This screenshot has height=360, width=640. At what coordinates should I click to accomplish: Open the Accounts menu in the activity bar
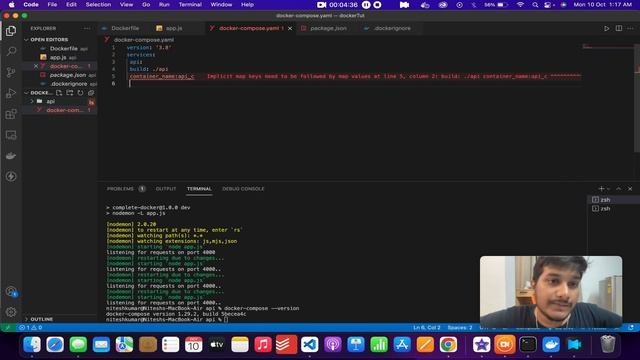(11, 291)
